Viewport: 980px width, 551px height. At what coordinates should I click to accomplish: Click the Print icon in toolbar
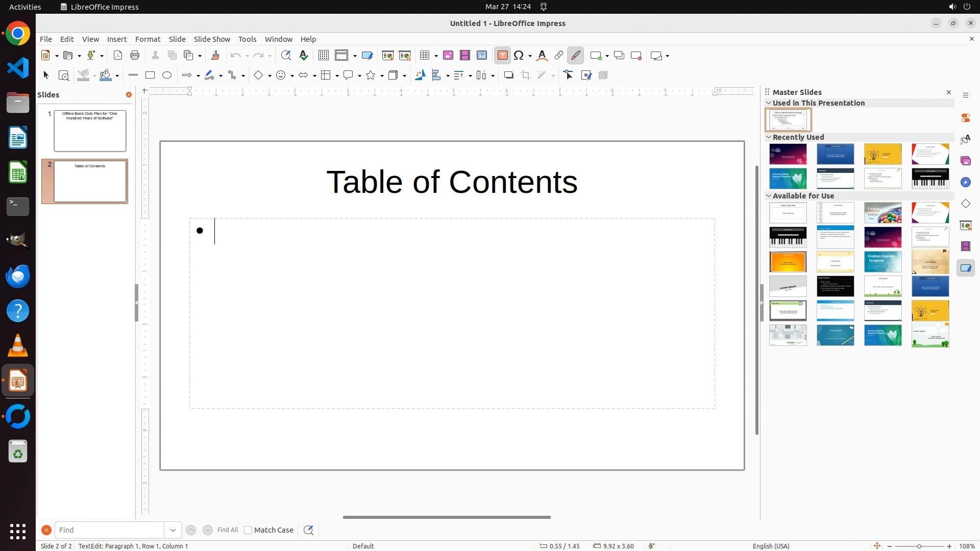point(135,56)
